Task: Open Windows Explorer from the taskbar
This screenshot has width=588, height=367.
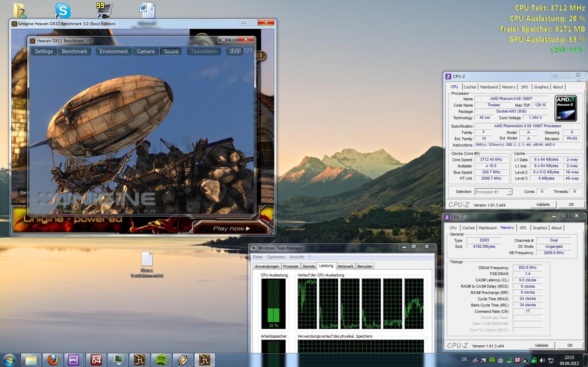Action: [x=31, y=360]
